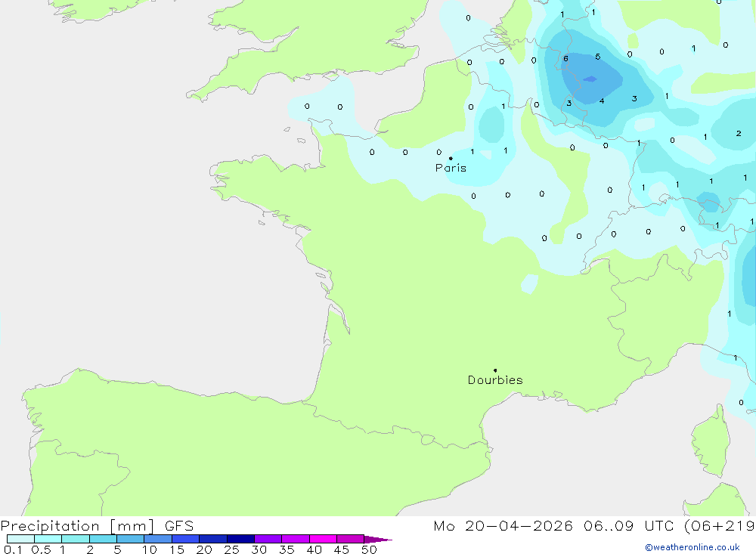The width and height of the screenshot is (756, 554).
Task: Click the 'Precipitation [mm]' title text
Action: click(78, 526)
